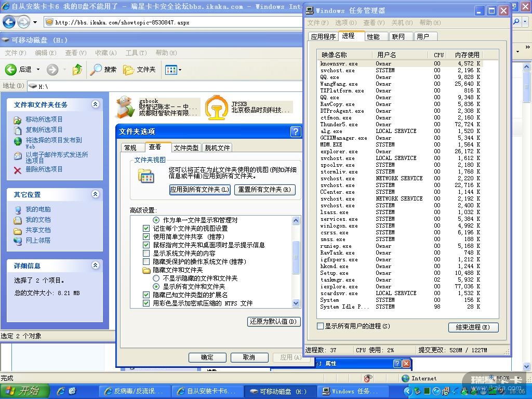Open My Computer from Other Places
Viewport: 532px width, 399px height.
coord(17,210)
